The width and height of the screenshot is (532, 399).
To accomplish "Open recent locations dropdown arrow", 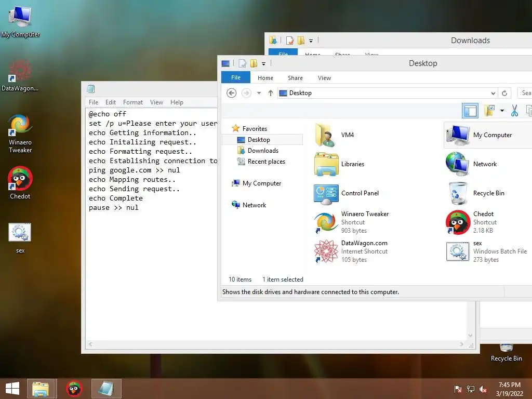I will 259,93.
